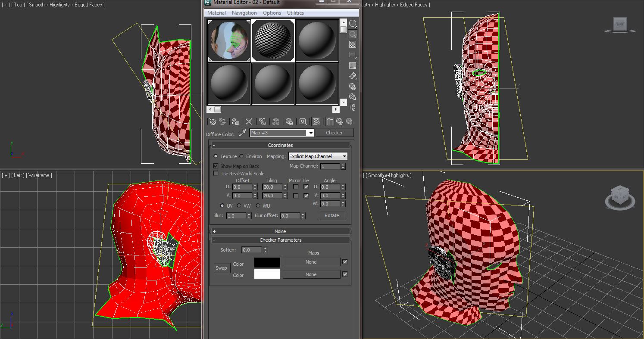Click the Swap colors button

222,268
